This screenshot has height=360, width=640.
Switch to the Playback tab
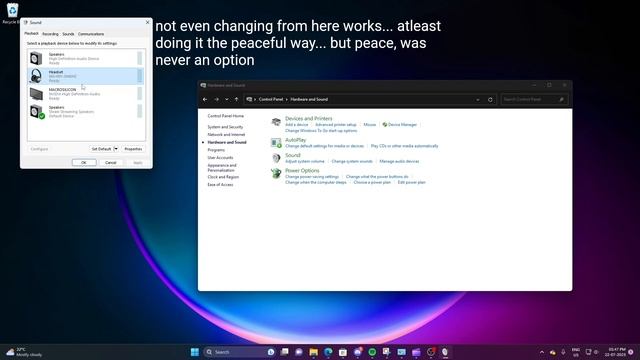tap(31, 33)
